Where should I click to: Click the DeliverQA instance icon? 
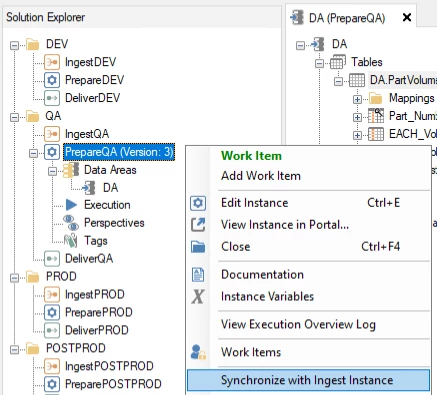pyautogui.click(x=52, y=259)
